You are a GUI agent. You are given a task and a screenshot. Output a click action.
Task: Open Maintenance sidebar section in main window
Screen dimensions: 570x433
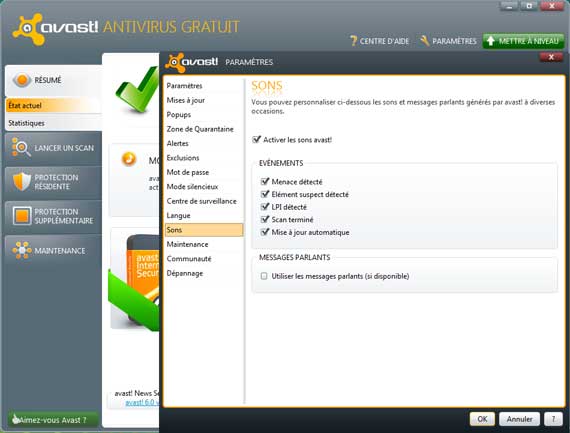tap(53, 250)
